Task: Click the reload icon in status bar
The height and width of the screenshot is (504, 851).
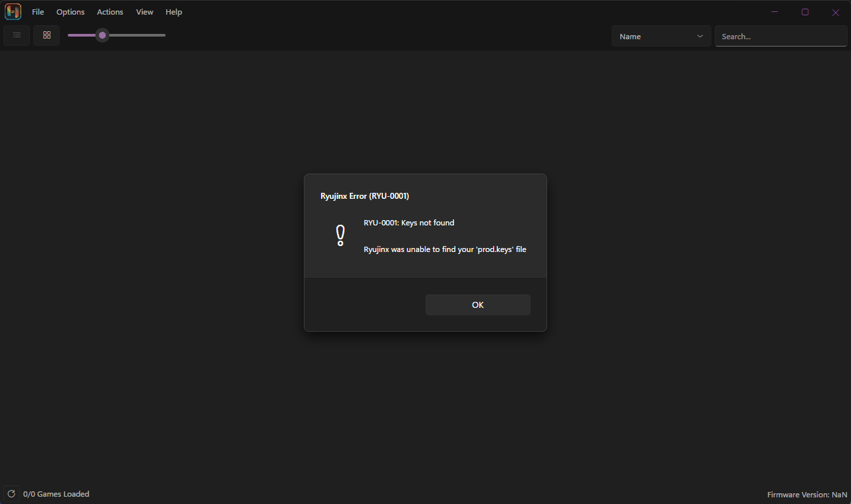Action: (11, 493)
